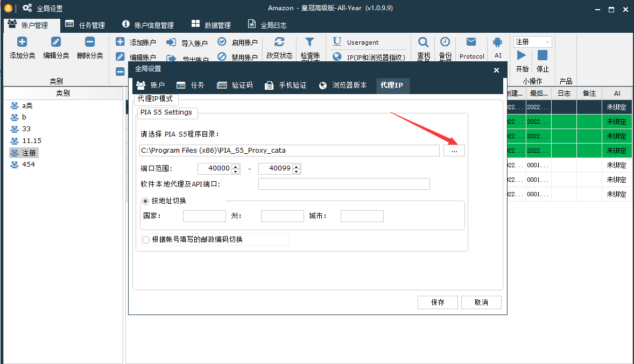Click the Amazon app logo icon
This screenshot has width=634, height=364.
coord(8,8)
